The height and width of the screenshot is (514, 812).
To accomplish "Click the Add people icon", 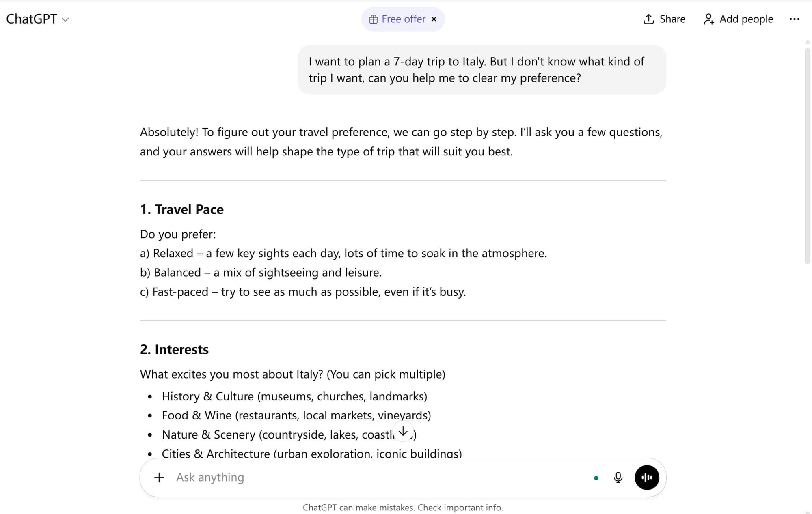I will [708, 19].
